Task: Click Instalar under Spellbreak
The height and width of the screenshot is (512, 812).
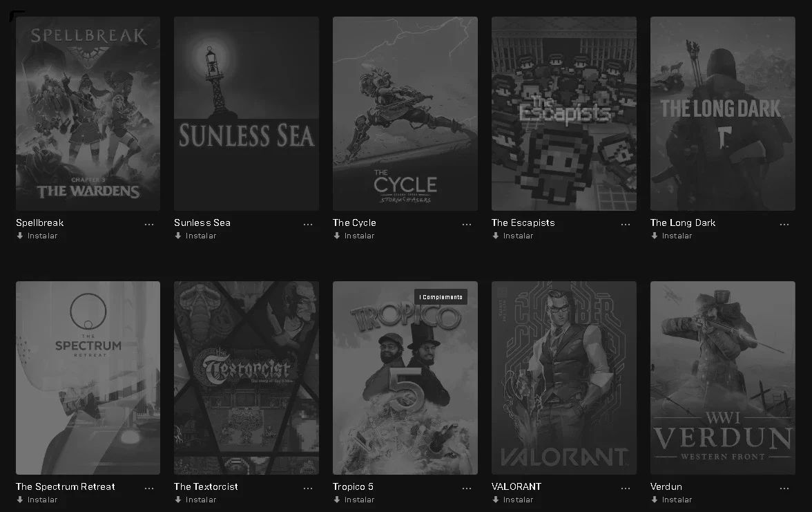Action: pyautogui.click(x=37, y=236)
